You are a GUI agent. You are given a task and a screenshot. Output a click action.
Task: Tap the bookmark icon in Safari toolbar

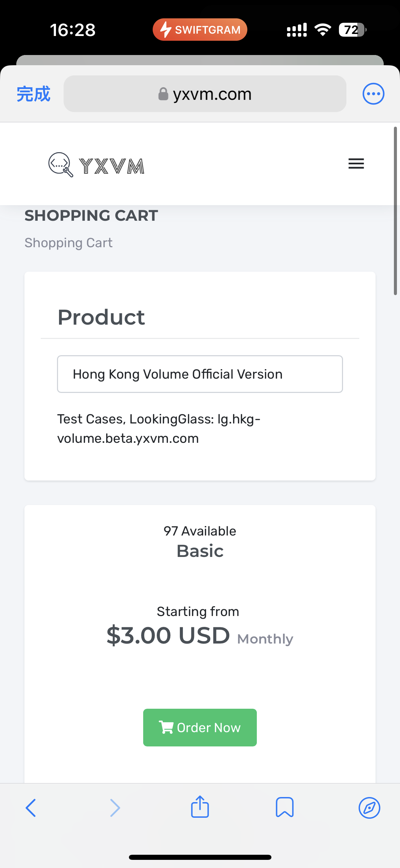[x=285, y=807]
